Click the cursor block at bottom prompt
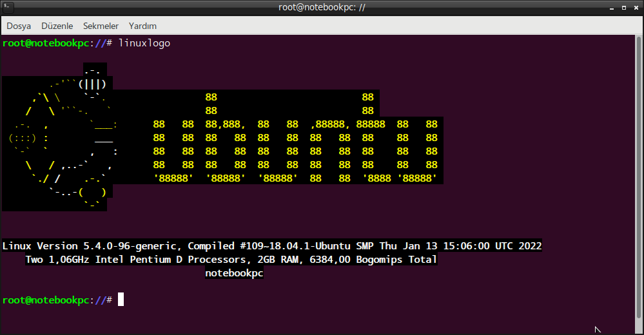The height and width of the screenshot is (335, 644). (x=121, y=300)
